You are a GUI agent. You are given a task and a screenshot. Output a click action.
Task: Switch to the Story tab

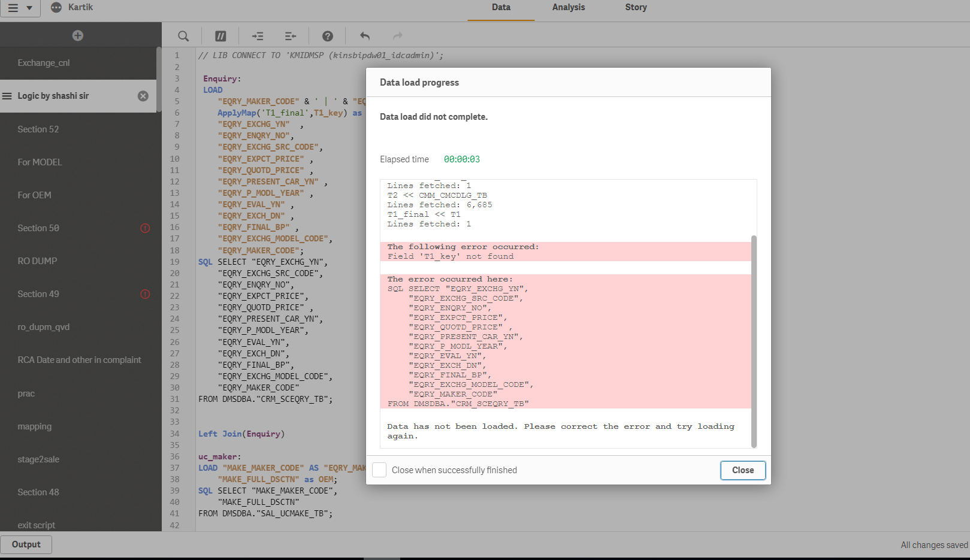point(636,7)
